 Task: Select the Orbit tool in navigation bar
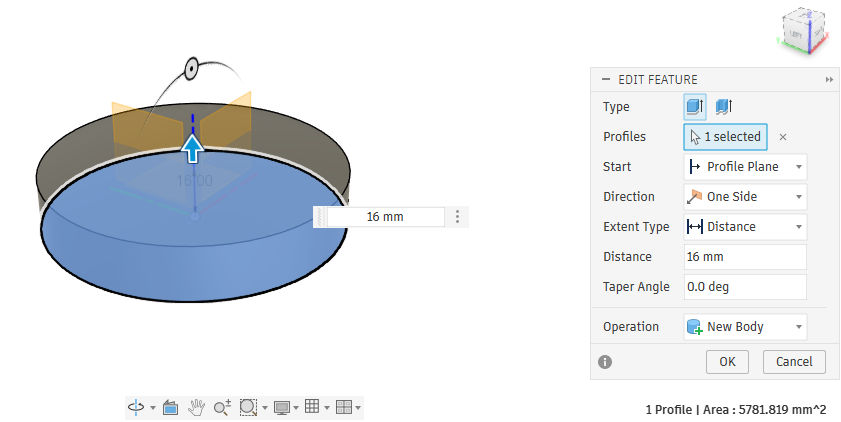(x=136, y=407)
